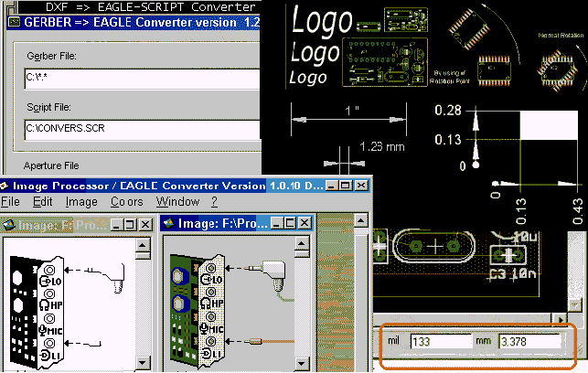Click icon of inactive left Image window
Screen dimensions: 588x373
click(x=9, y=225)
